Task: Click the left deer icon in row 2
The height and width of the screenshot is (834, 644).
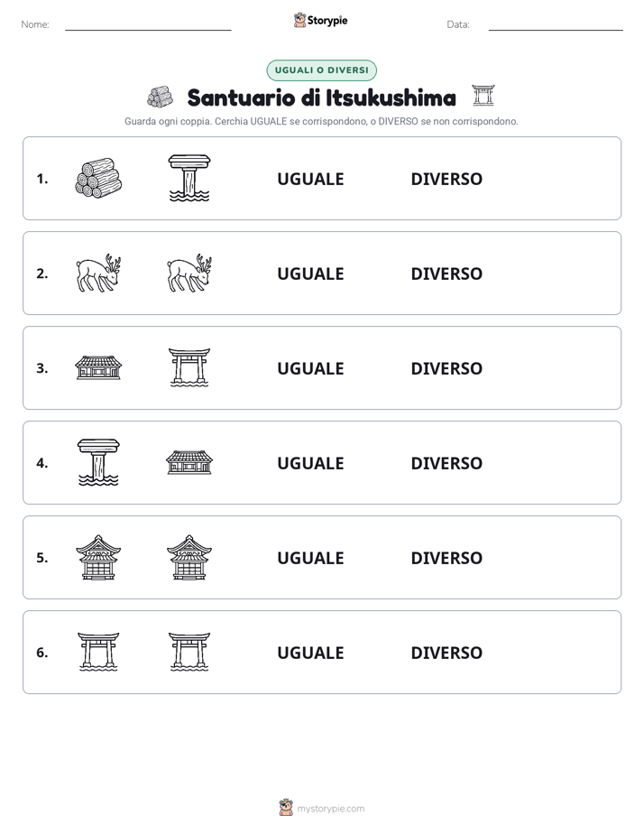Action: tap(98, 273)
